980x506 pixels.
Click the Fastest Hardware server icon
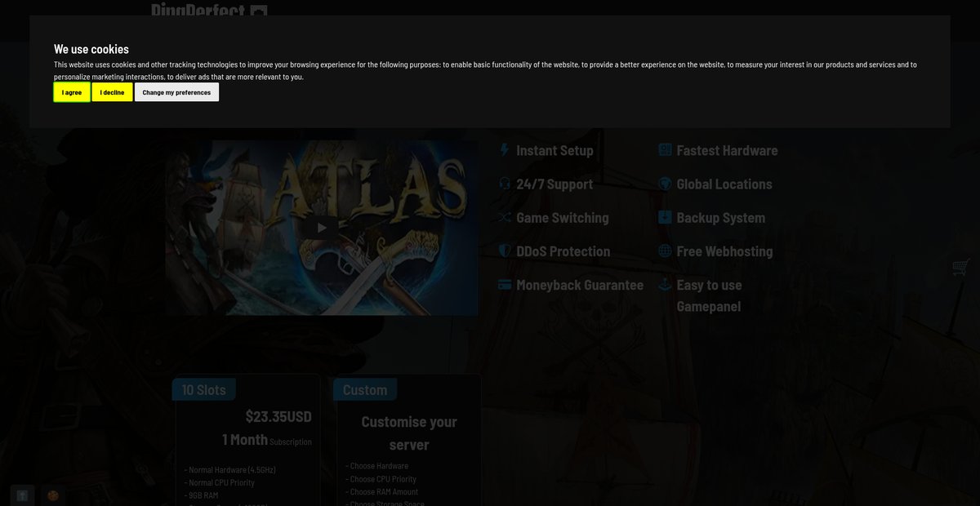(664, 150)
